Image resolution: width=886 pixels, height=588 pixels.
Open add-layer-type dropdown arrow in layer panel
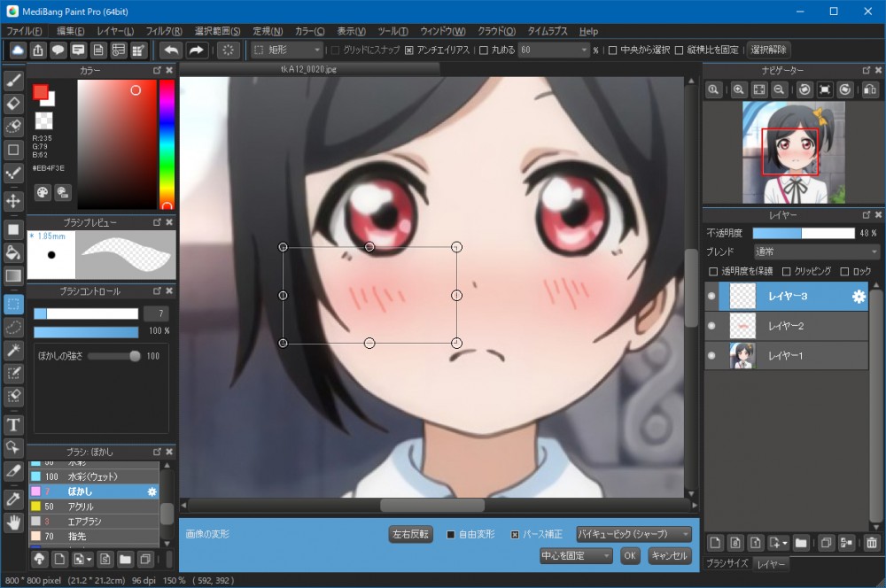(785, 544)
